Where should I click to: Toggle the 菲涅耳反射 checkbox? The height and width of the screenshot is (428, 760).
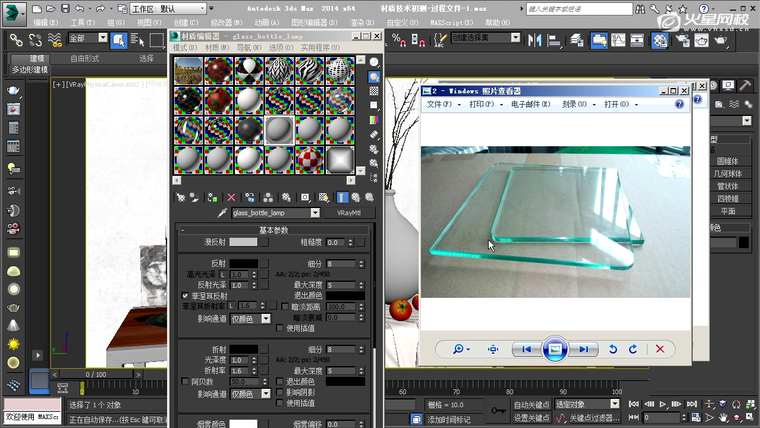click(185, 297)
